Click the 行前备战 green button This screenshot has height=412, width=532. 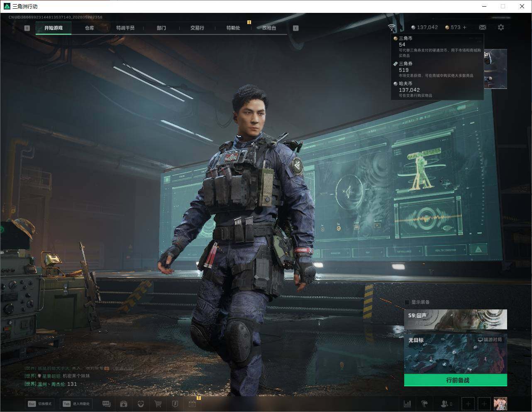[456, 380]
